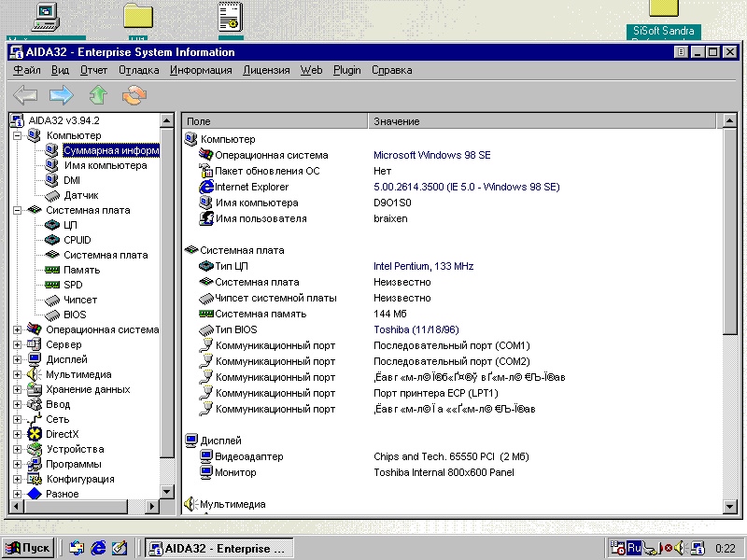Click the Поле column header
747x560 pixels.
tap(275, 121)
